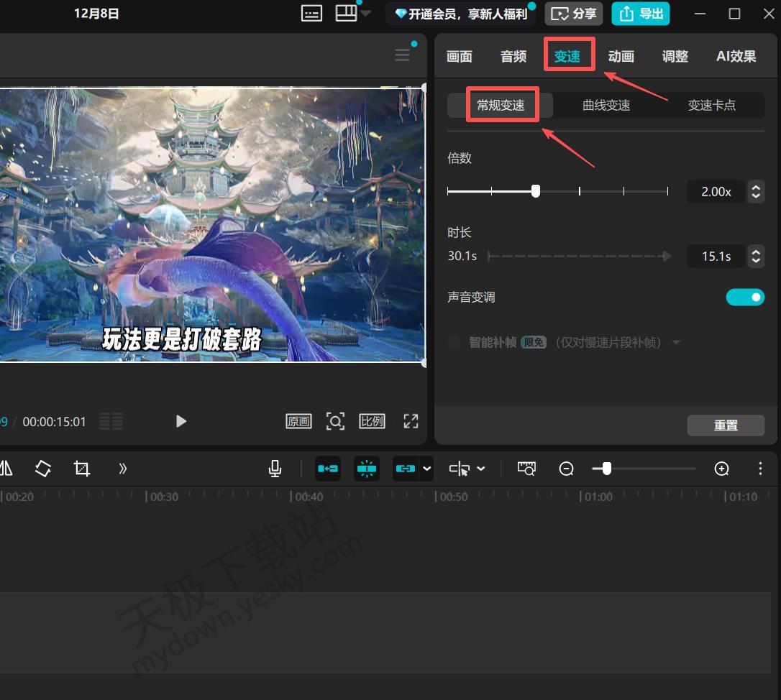This screenshot has height=700, width=781.
Task: Click the 倍数 speed slider handle
Action: pos(536,191)
